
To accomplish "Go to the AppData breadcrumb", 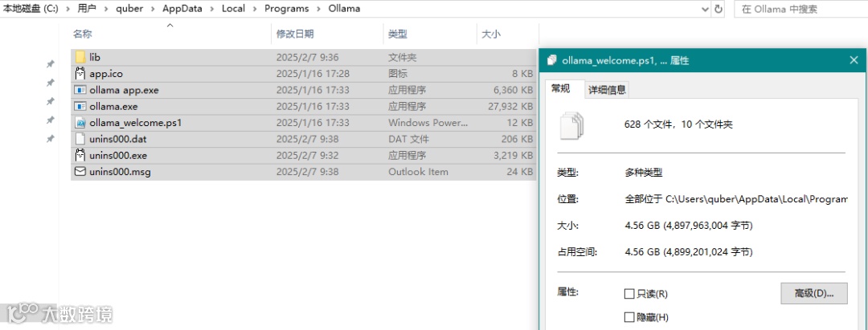I will (182, 9).
